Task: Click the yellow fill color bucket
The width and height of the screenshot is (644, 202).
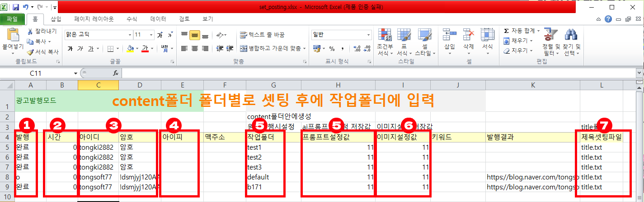Action: coord(130,49)
